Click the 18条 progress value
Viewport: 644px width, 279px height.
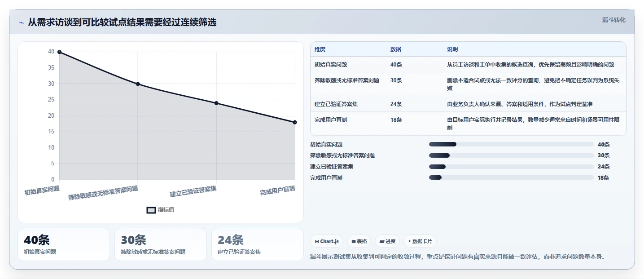[604, 178]
